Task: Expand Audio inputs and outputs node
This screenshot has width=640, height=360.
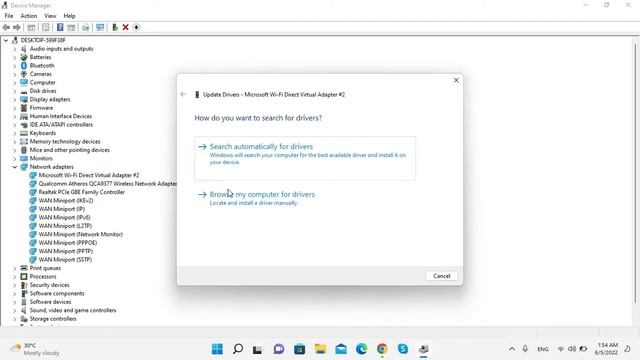Action: (15, 49)
